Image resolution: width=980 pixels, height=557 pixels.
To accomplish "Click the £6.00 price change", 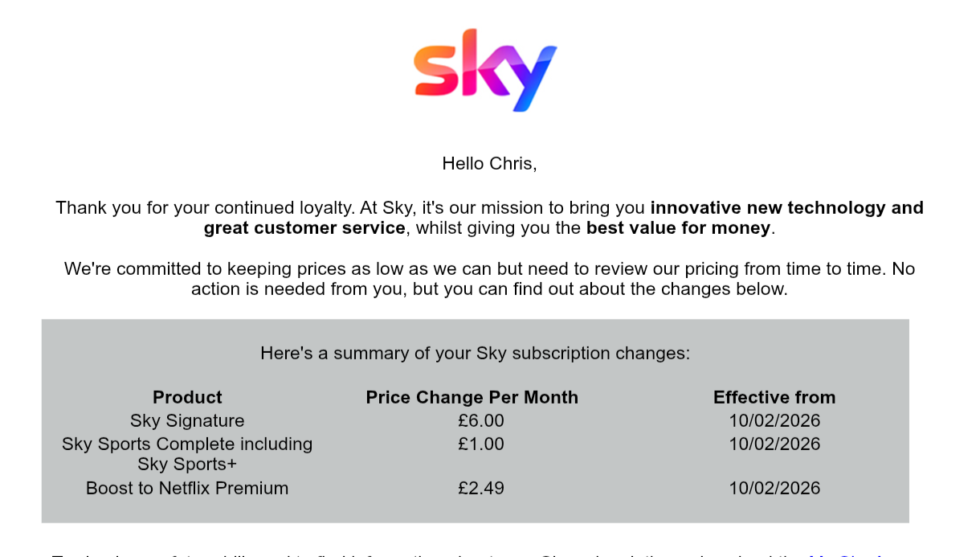I will pos(480,421).
